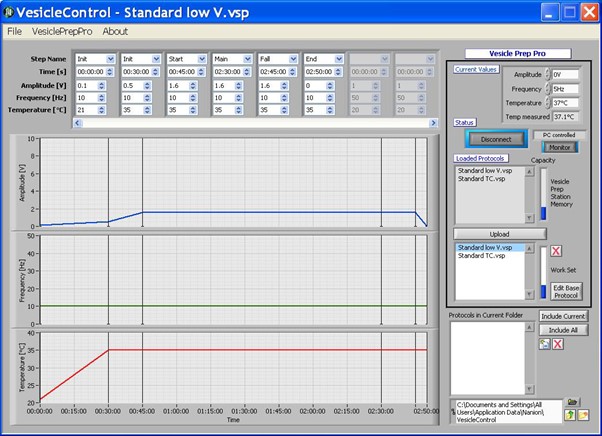Open the Start step name dropdown
Image resolution: width=602 pixels, height=436 pixels.
pyautogui.click(x=202, y=59)
